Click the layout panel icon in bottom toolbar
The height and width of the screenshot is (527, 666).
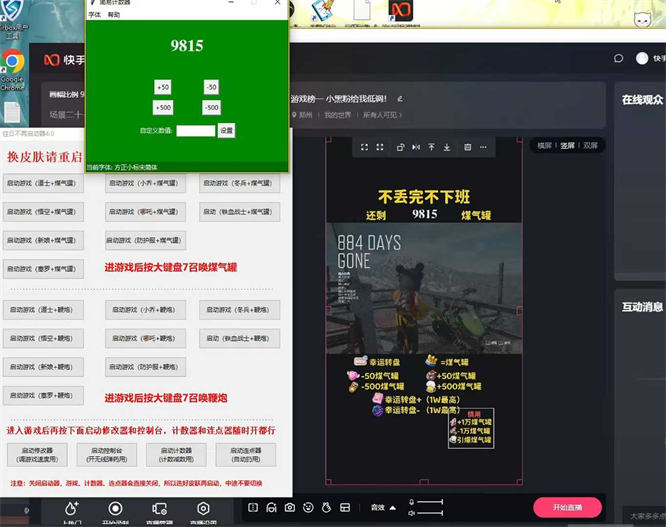tap(345, 507)
